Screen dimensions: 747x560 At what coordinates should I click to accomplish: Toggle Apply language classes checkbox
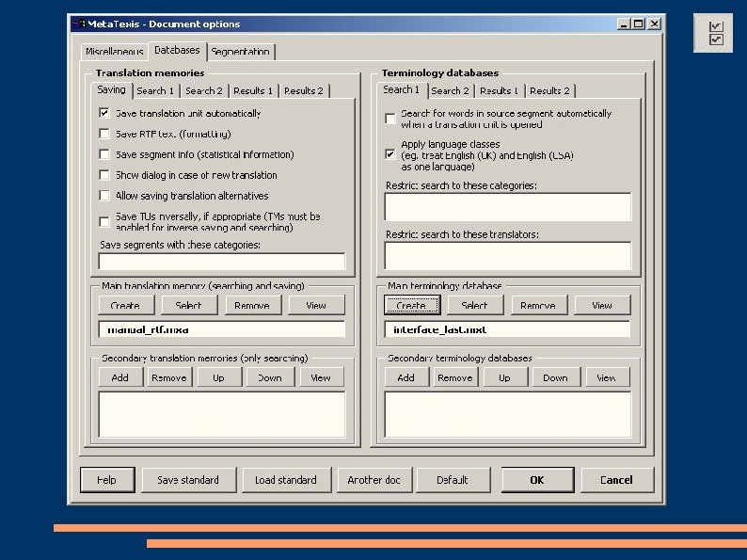[389, 154]
